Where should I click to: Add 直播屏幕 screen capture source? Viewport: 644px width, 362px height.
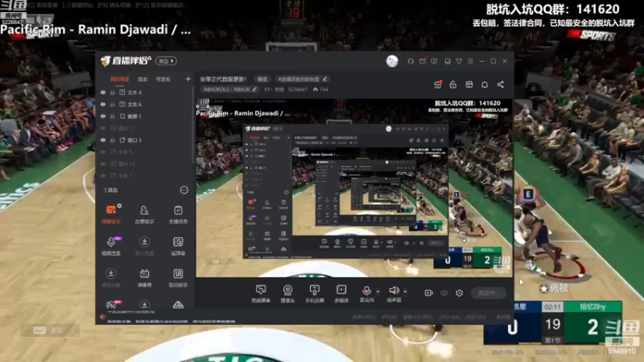261,294
